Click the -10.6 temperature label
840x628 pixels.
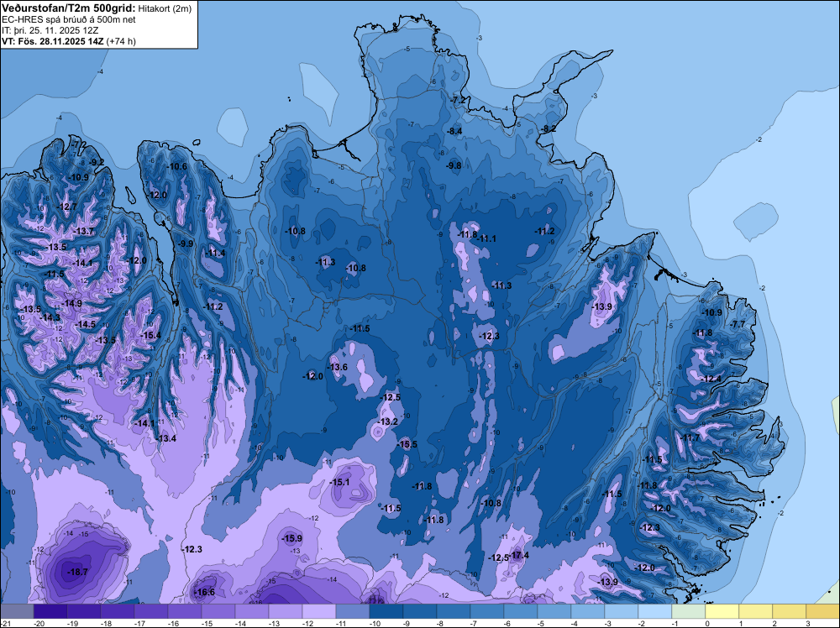[x=176, y=166]
